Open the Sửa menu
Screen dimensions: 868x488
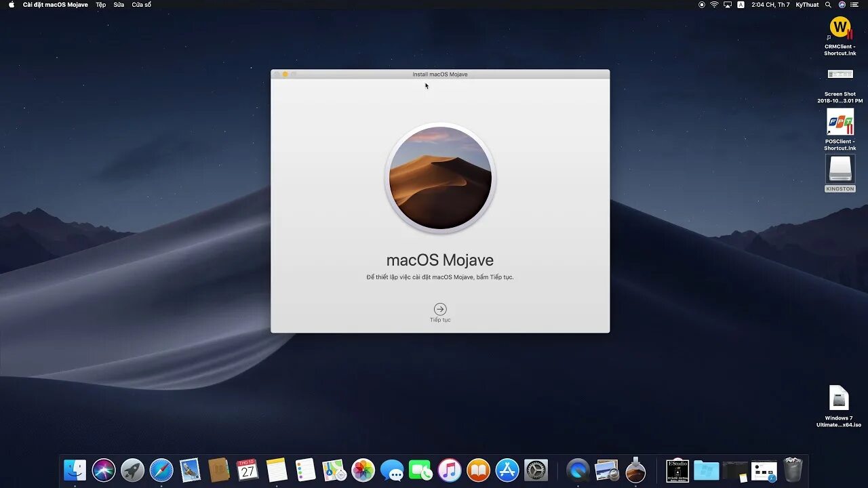[x=119, y=5]
